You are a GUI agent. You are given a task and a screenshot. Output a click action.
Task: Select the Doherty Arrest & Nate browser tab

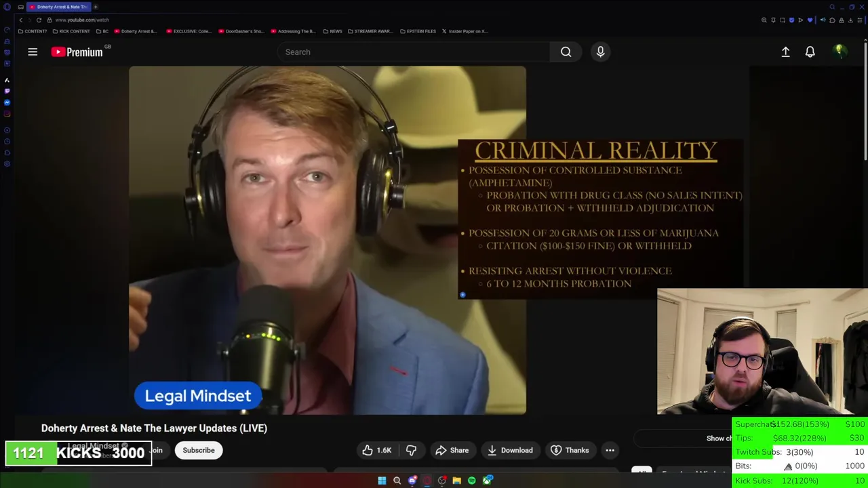(58, 7)
